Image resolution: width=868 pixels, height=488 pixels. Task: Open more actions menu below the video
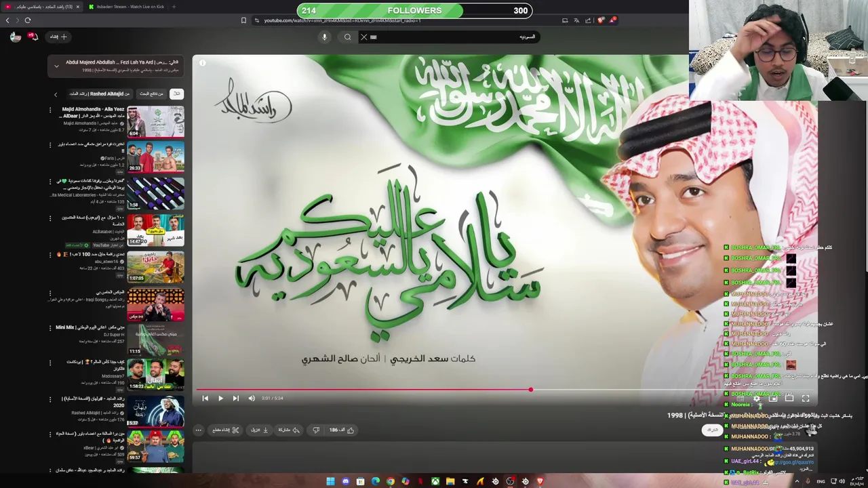199,430
